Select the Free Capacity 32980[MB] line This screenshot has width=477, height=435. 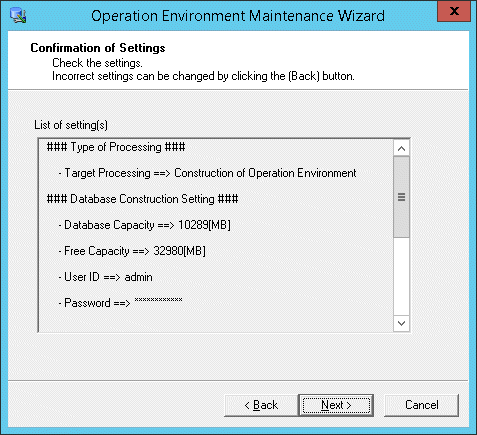pos(132,251)
